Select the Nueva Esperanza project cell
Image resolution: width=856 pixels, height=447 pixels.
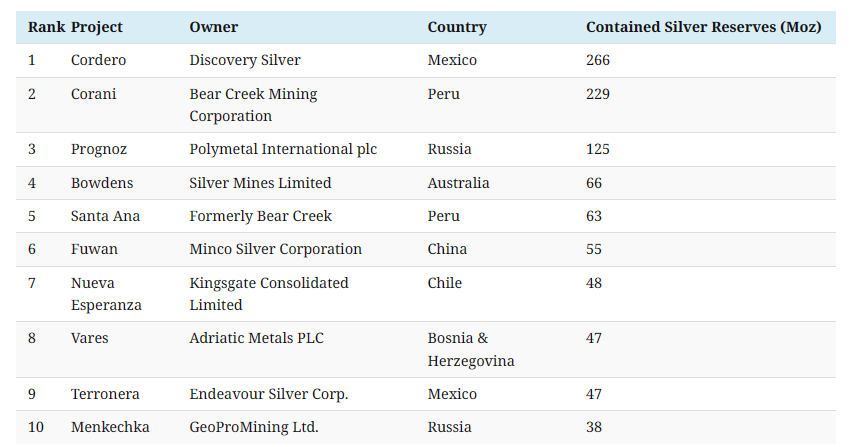coord(106,294)
